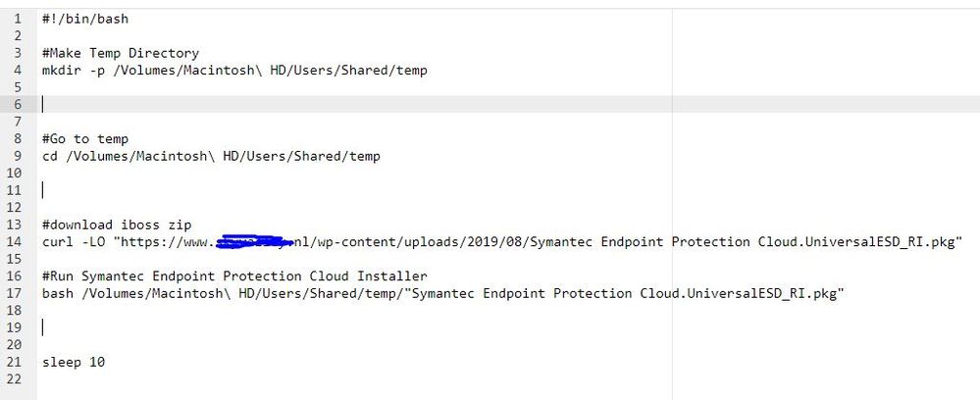This screenshot has width=980, height=400.
Task: Click the download iboss zip comment
Action: pos(117,225)
